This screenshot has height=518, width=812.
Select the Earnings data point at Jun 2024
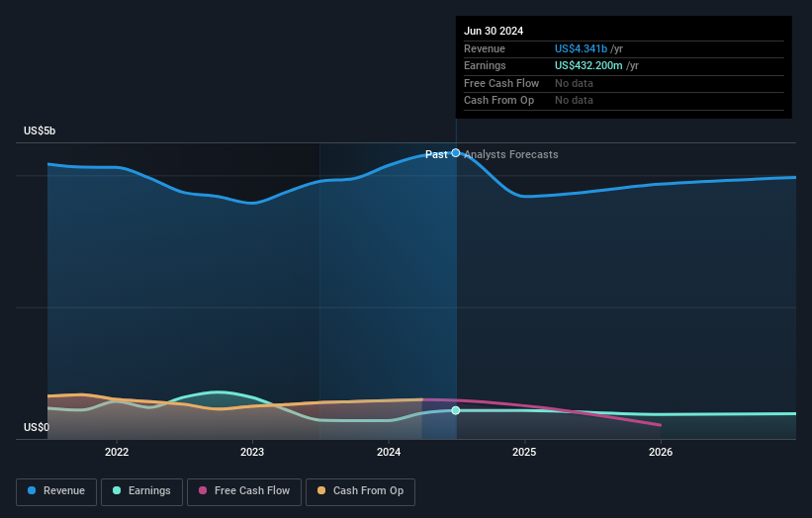tap(456, 410)
